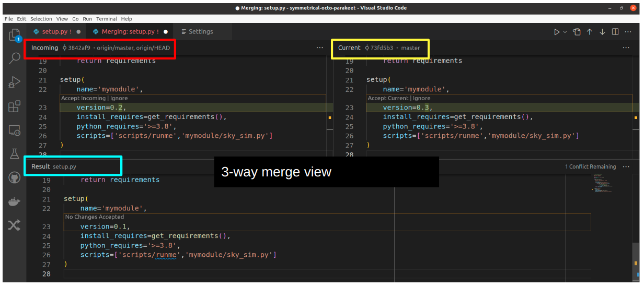
Task: Click the 1 Conflict Remaining indicator
Action: click(590, 166)
